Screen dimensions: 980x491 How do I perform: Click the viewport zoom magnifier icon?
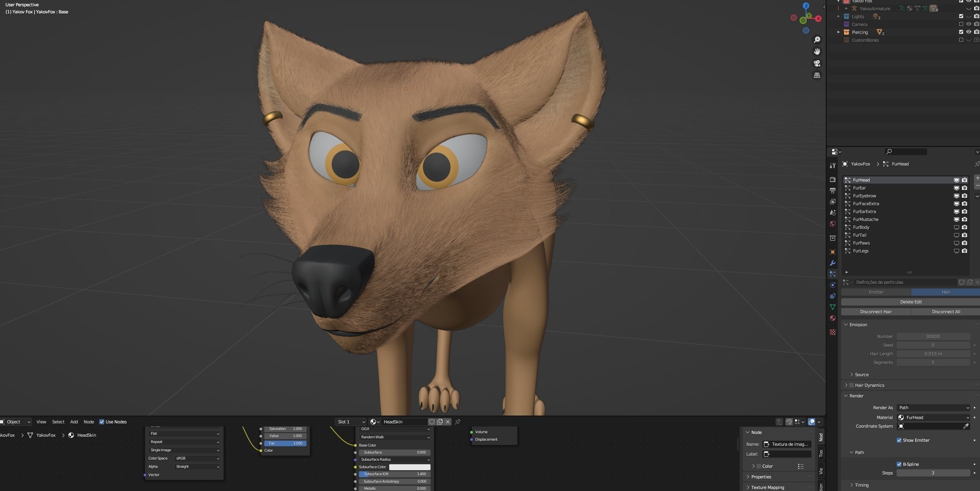point(817,40)
